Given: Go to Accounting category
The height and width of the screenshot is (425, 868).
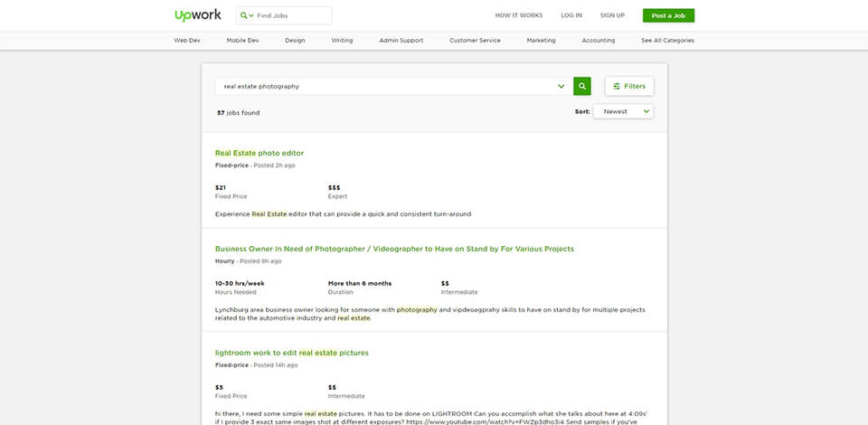Looking at the screenshot, I should [x=599, y=41].
